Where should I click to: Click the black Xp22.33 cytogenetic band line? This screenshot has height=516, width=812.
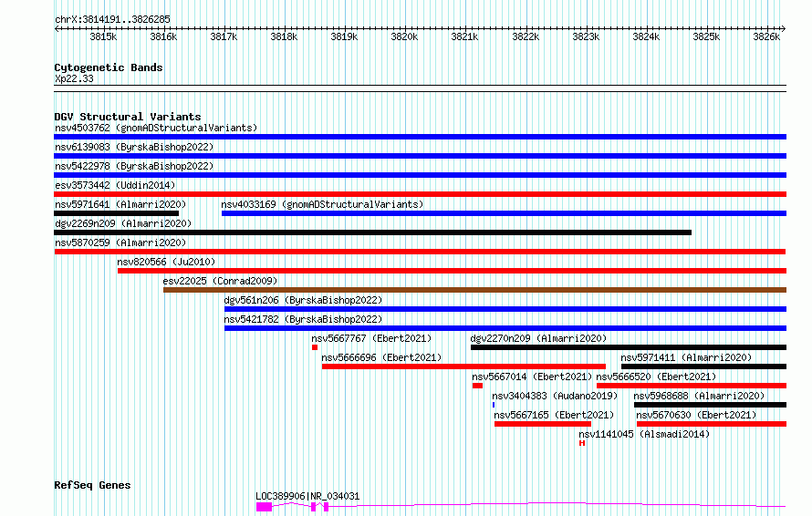420,88
